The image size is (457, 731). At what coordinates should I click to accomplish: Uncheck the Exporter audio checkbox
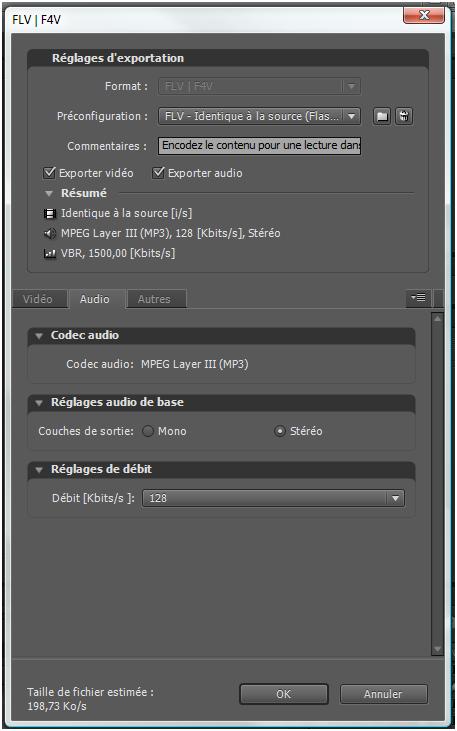pyautogui.click(x=159, y=173)
